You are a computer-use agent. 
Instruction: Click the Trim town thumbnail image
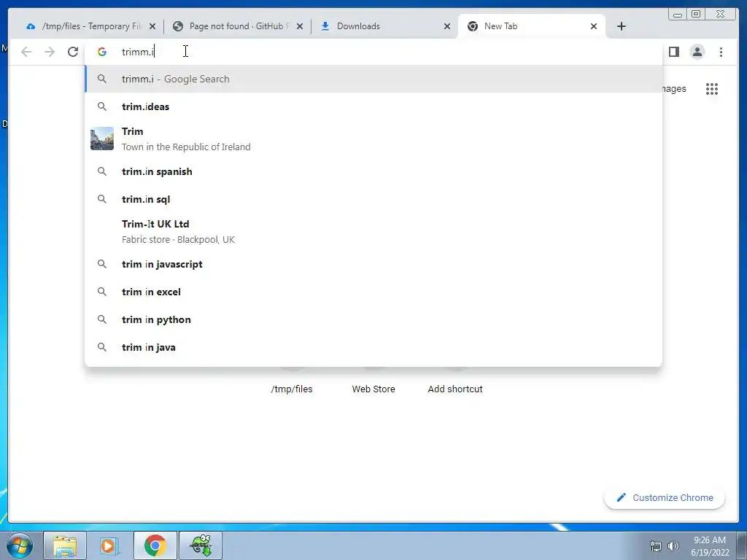pyautogui.click(x=102, y=139)
